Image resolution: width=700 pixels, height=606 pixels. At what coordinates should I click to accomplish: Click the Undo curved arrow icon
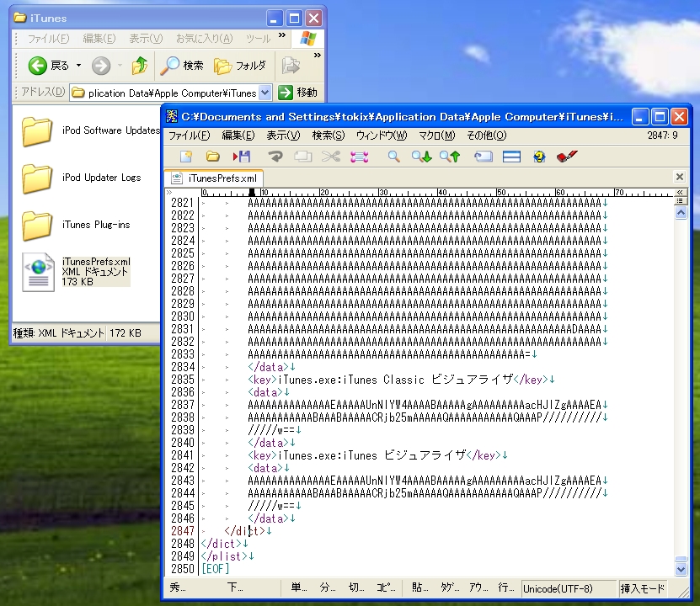point(275,157)
